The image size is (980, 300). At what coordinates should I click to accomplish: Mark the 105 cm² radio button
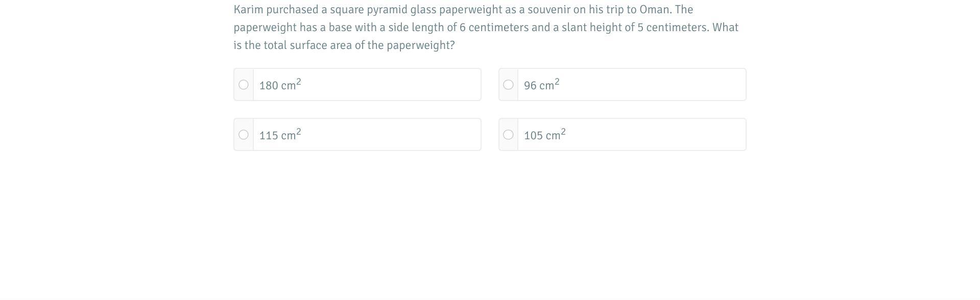pyautogui.click(x=508, y=135)
